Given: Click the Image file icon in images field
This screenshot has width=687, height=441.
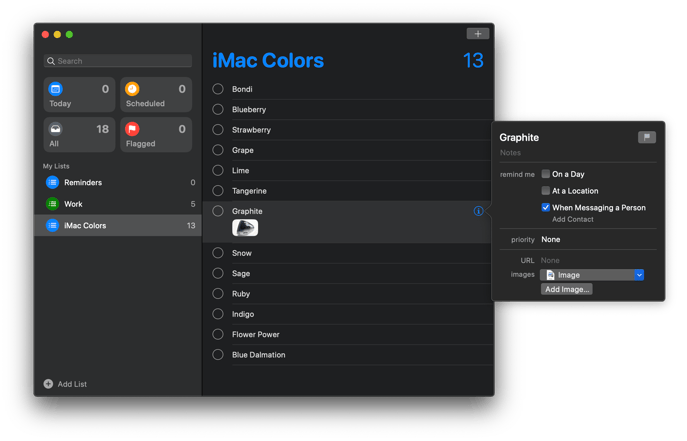Looking at the screenshot, I should coord(550,275).
